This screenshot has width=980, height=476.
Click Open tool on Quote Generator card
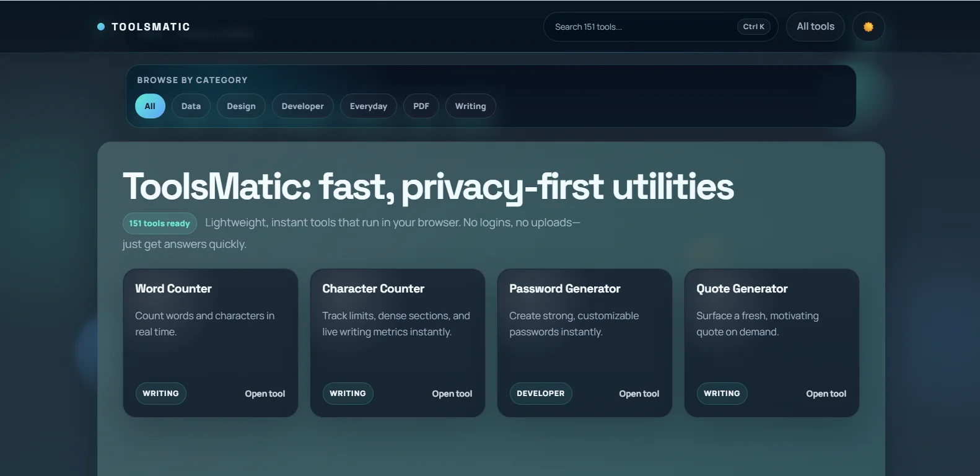826,394
